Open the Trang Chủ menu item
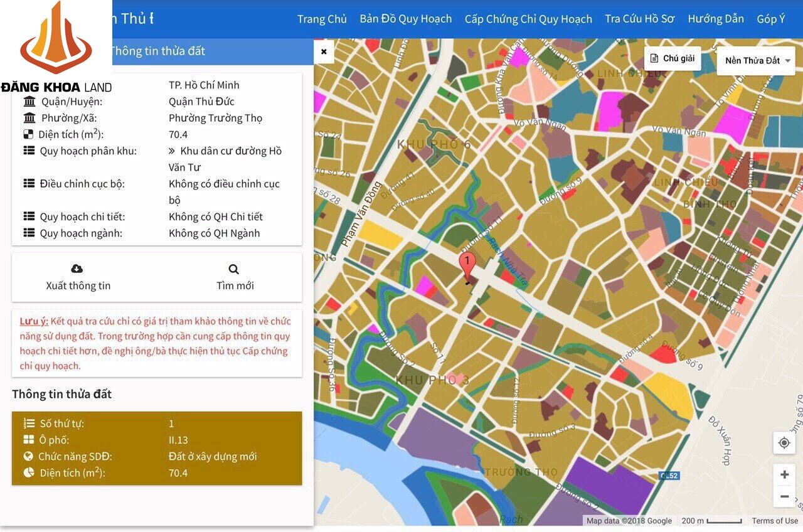Viewport: 803px width, 532px height. click(x=322, y=19)
